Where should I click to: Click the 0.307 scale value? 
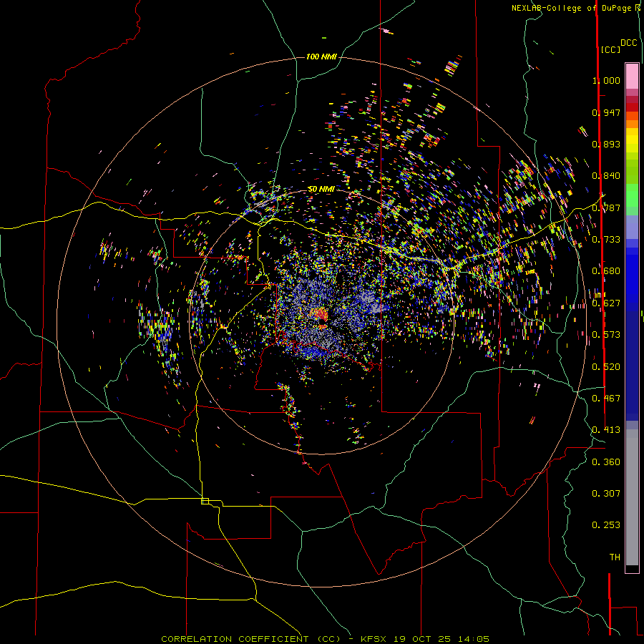(x=606, y=494)
